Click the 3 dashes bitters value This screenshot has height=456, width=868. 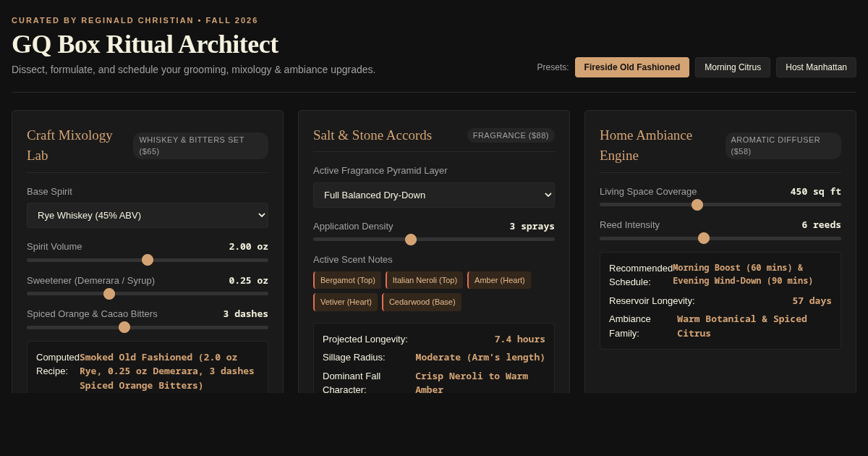click(x=246, y=314)
